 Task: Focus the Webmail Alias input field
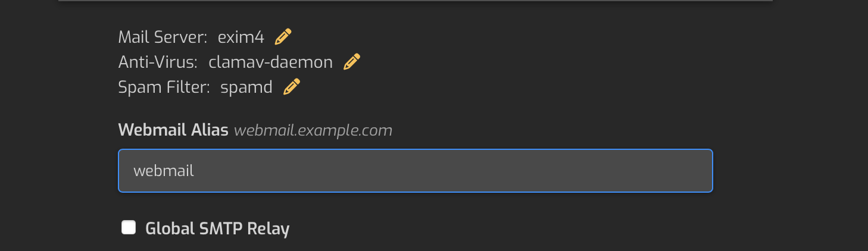click(416, 171)
